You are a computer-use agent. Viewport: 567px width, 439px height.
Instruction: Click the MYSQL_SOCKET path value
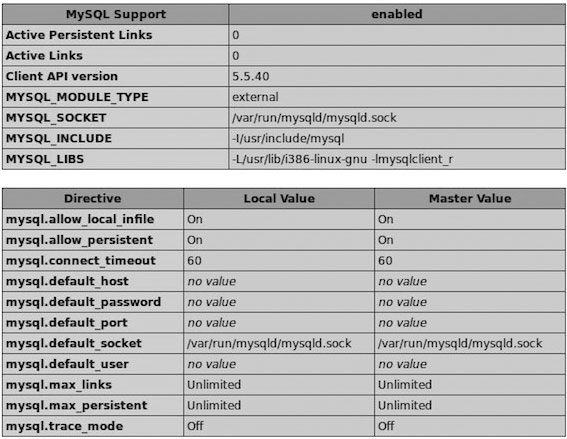pos(314,118)
